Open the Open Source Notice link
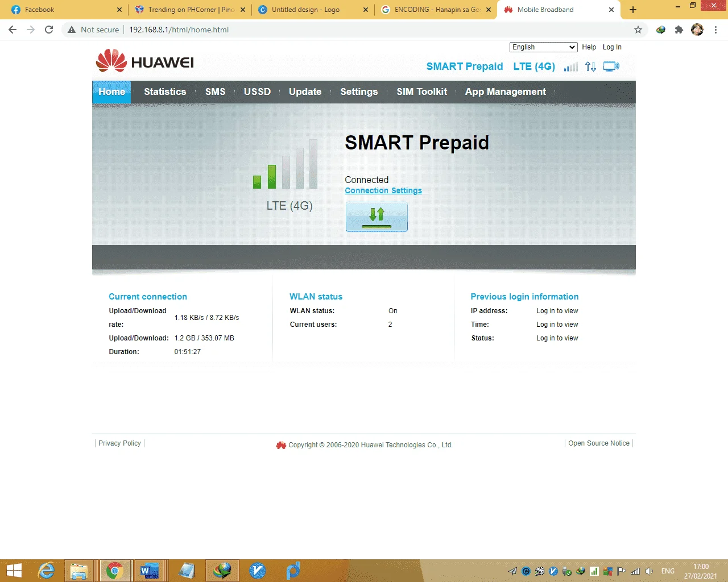Viewport: 728px width, 582px height. pos(599,443)
